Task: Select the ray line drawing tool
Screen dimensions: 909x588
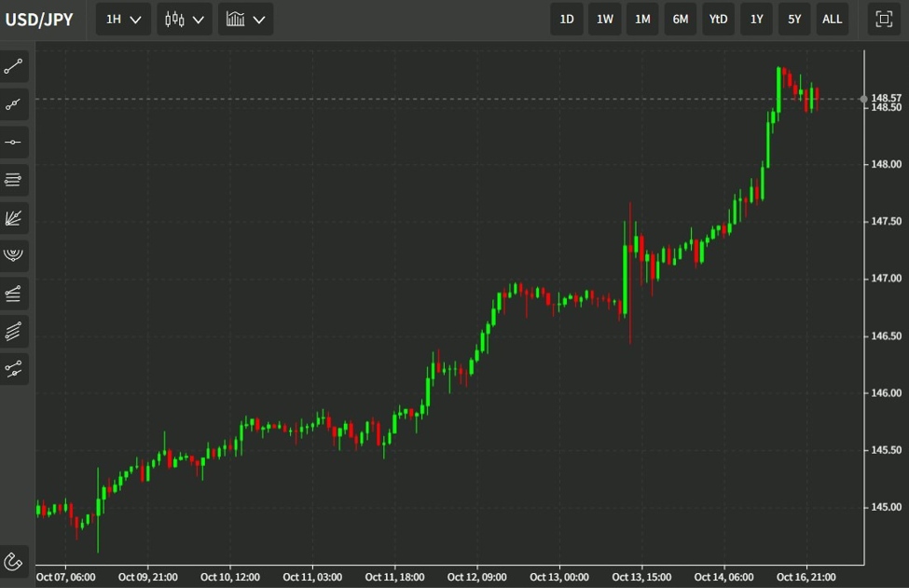Action: coord(14,105)
